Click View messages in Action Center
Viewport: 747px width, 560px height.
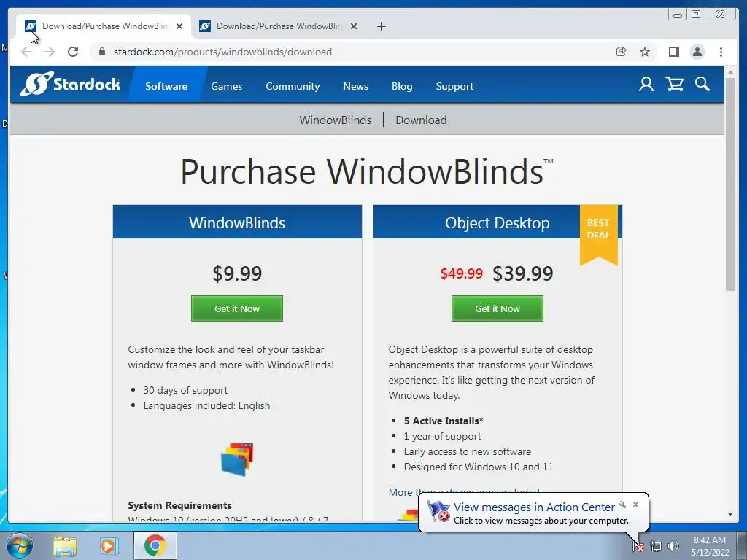point(534,507)
